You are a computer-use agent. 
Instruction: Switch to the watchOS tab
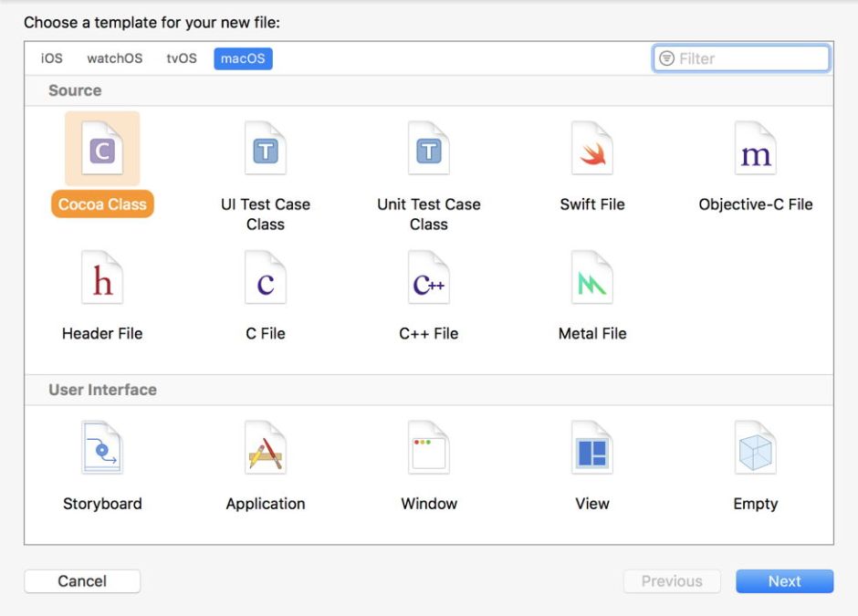[x=115, y=58]
